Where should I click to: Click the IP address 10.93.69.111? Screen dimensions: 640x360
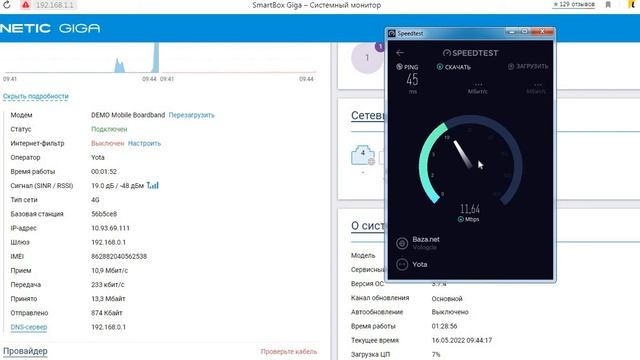coord(110,228)
